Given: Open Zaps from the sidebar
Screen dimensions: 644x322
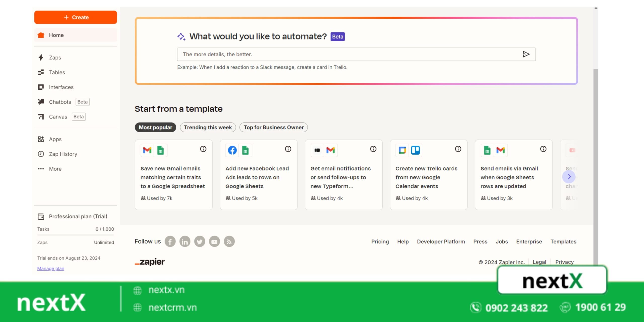Looking at the screenshot, I should (55, 58).
